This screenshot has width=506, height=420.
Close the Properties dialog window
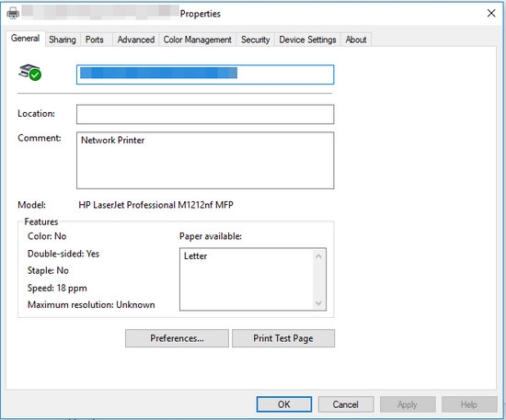491,13
